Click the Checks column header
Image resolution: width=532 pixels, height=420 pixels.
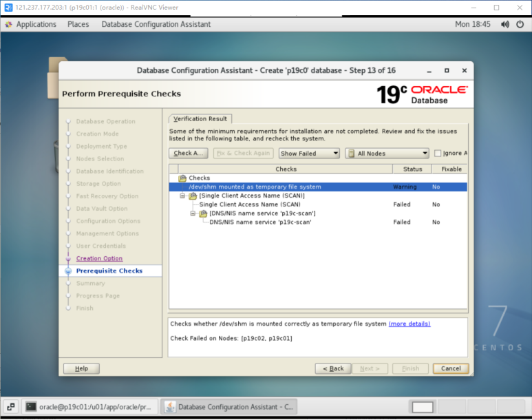click(286, 169)
